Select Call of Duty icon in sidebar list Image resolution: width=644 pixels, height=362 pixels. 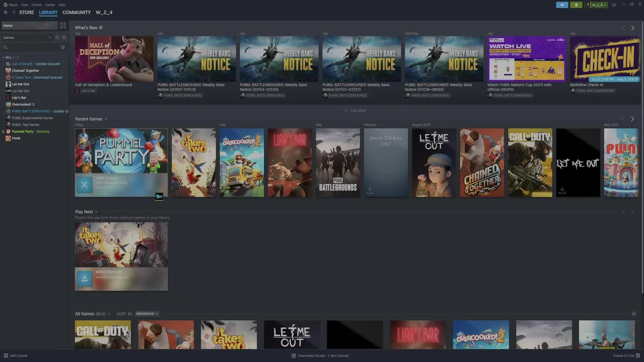[8, 64]
